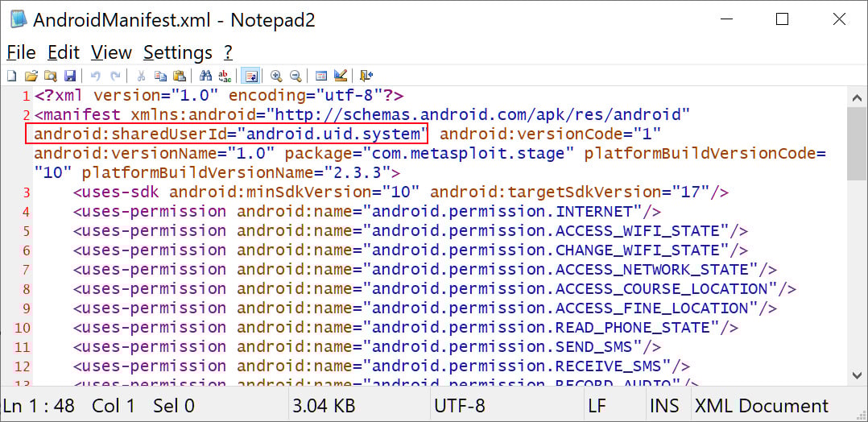Click the 3.04 KB status entry
This screenshot has height=422, width=868.
(324, 406)
